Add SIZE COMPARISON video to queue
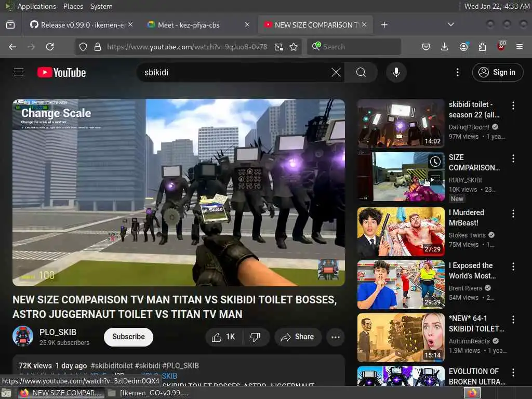 (x=435, y=178)
